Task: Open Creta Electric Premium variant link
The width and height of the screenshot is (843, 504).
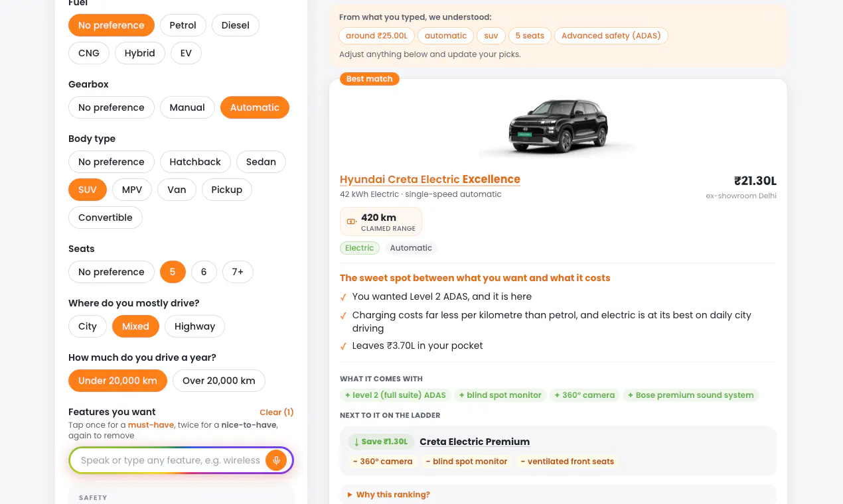Action: (x=475, y=442)
